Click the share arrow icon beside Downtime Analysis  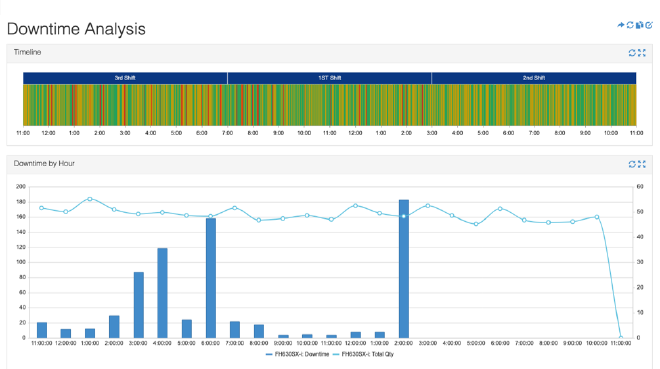tap(620, 25)
